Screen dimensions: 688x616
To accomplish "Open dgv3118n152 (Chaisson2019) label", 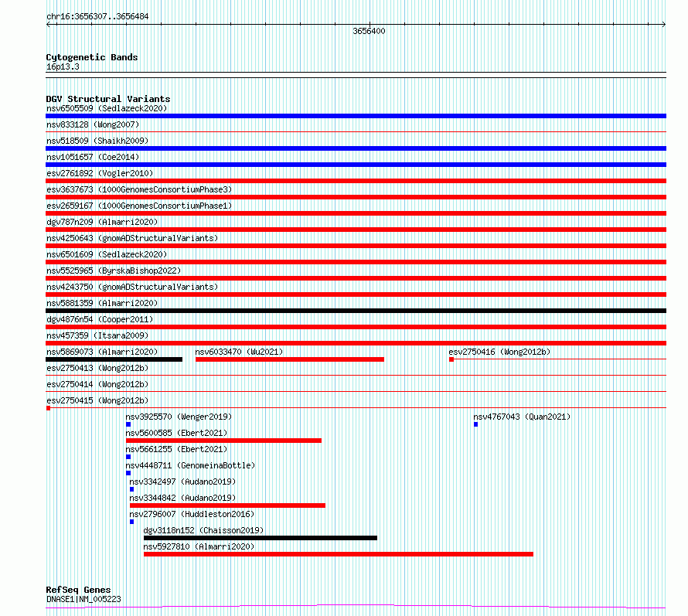I will pyautogui.click(x=203, y=530).
